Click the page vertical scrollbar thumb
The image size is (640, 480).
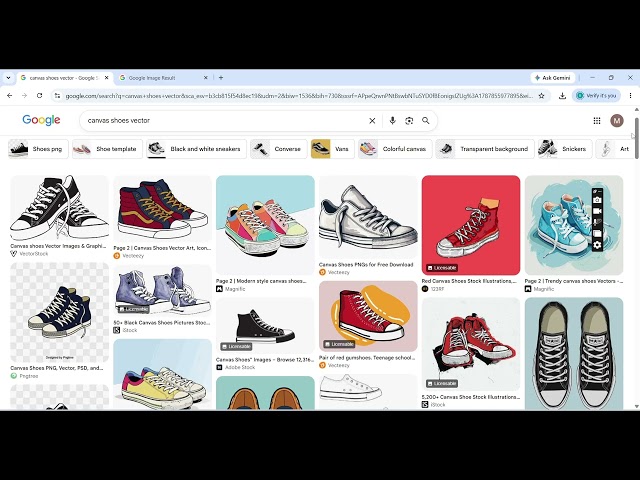[x=636, y=138]
